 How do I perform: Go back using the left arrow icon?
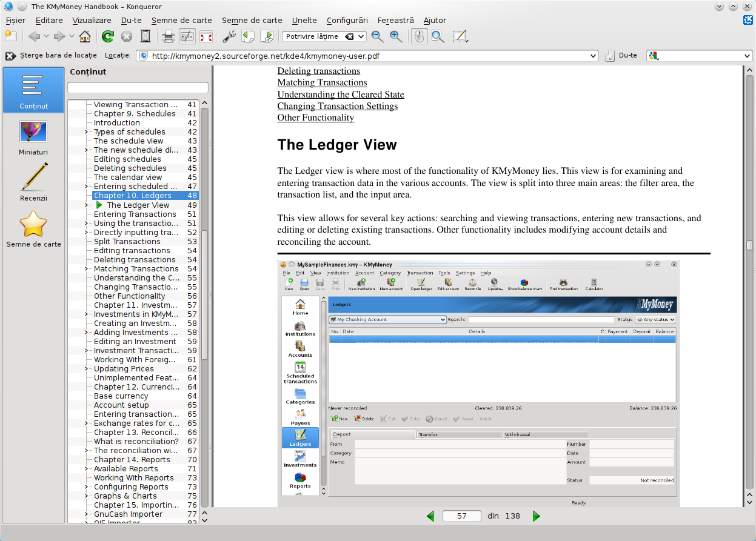point(35,36)
